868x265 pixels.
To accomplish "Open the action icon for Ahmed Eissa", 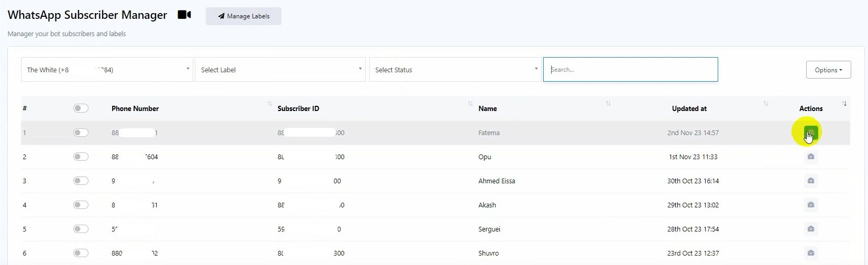I will click(810, 181).
